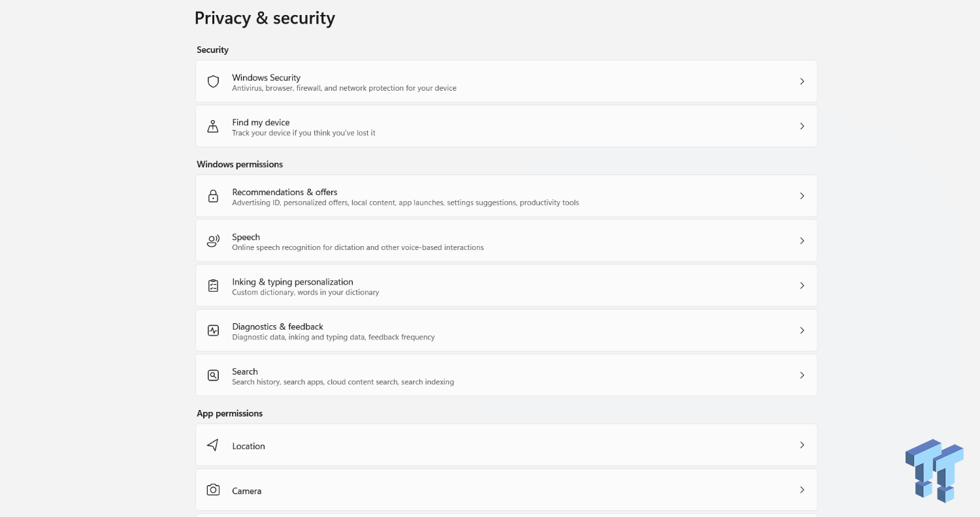The image size is (980, 517).
Task: Click the Diagnostics & feedback chevron
Action: 802,330
